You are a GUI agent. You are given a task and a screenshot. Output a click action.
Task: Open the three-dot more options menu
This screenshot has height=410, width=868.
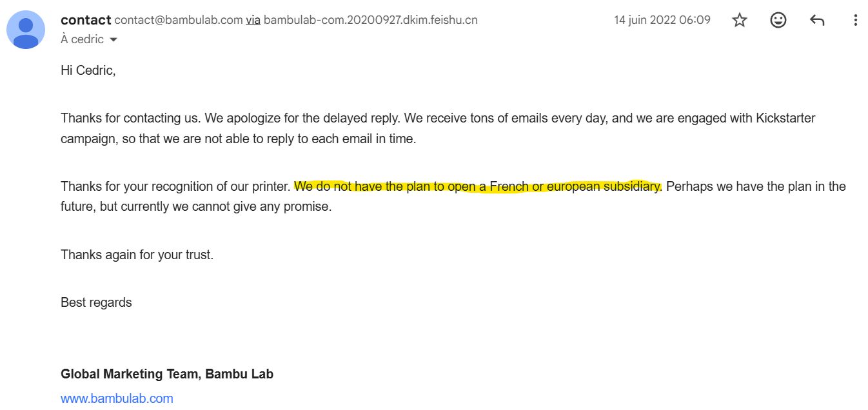pyautogui.click(x=856, y=20)
